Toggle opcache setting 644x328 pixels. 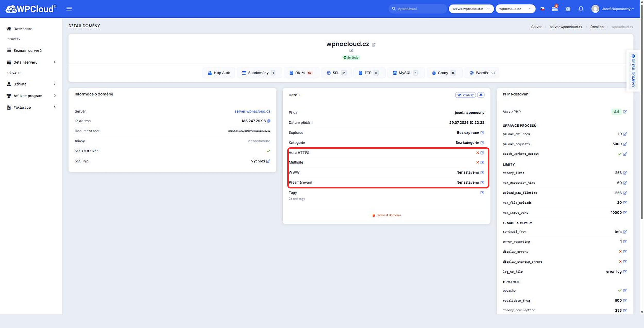(x=625, y=291)
